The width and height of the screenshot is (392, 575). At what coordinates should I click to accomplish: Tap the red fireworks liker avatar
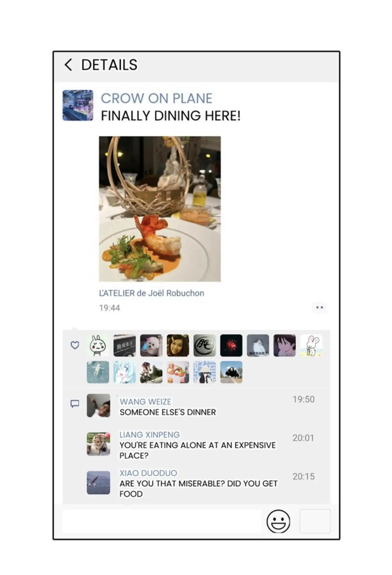point(231,346)
